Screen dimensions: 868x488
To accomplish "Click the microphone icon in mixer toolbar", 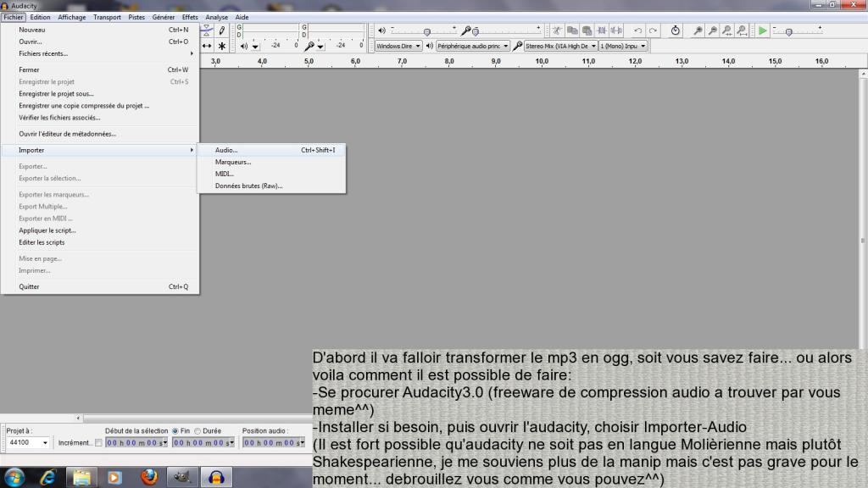I will pos(465,30).
